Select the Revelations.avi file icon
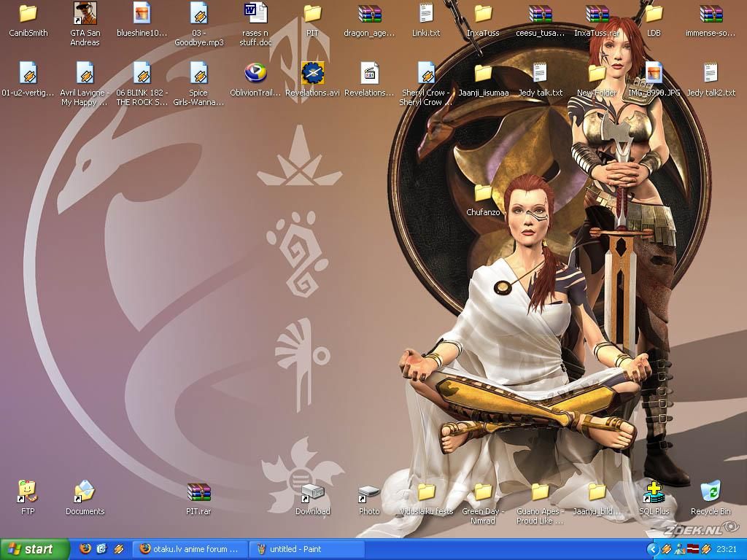Image resolution: width=747 pixels, height=560 pixels. click(312, 74)
